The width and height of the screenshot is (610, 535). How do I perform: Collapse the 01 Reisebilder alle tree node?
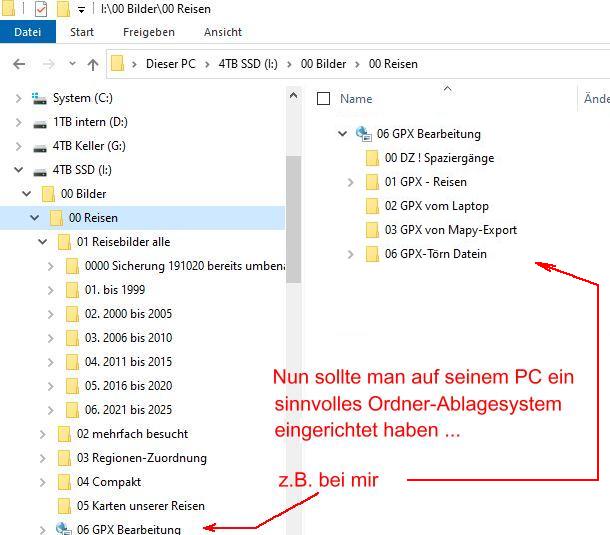point(42,242)
